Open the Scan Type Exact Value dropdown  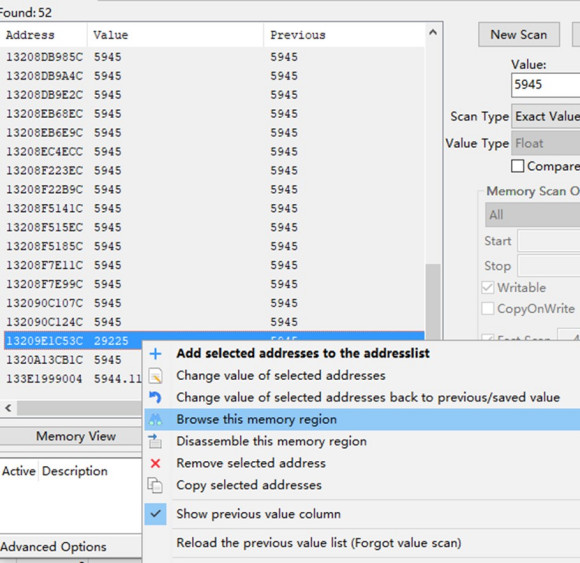tap(546, 117)
